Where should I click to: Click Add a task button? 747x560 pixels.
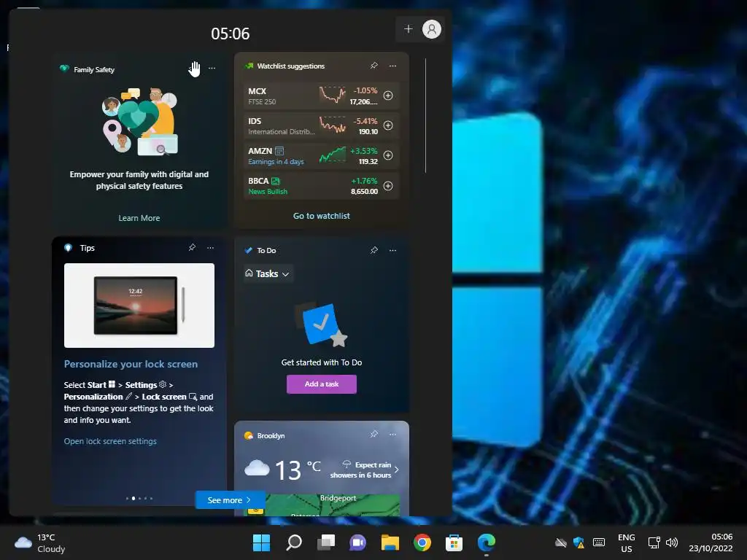[322, 384]
